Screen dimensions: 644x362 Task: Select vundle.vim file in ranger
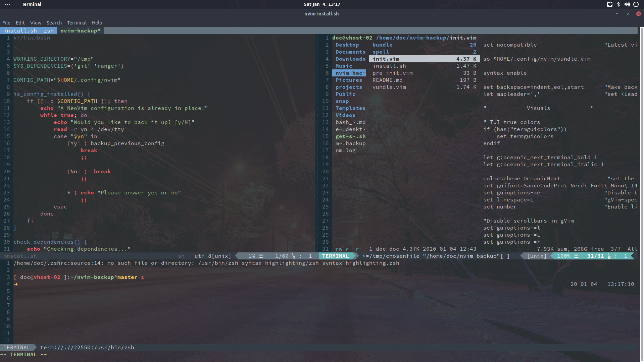click(424, 87)
